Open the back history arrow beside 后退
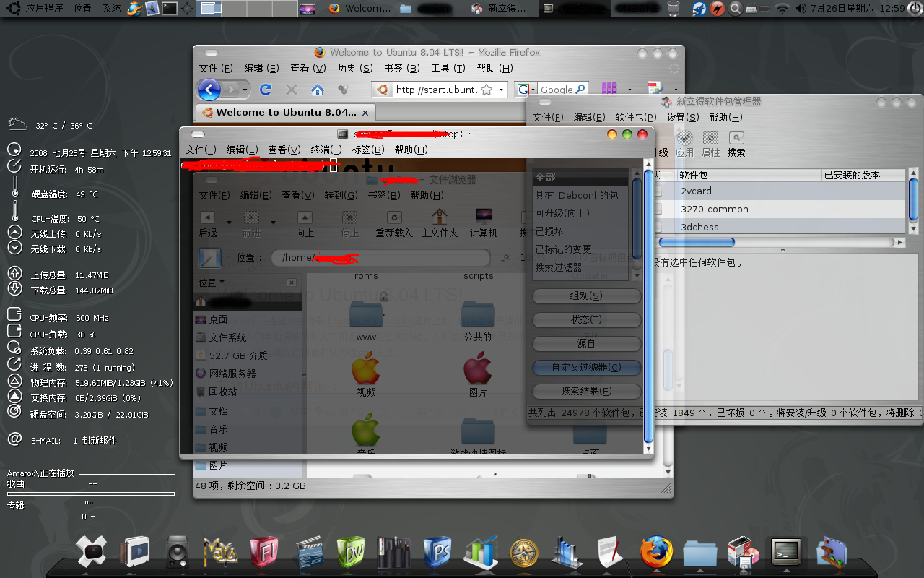The height and width of the screenshot is (578, 924). pyautogui.click(x=230, y=222)
